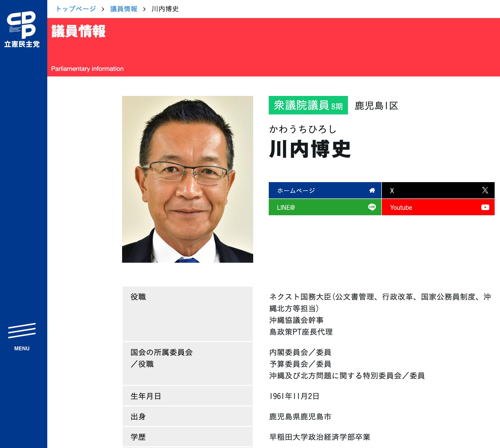The height and width of the screenshot is (448, 500).
Task: Click the MENU label in sidebar
Action: (x=22, y=348)
